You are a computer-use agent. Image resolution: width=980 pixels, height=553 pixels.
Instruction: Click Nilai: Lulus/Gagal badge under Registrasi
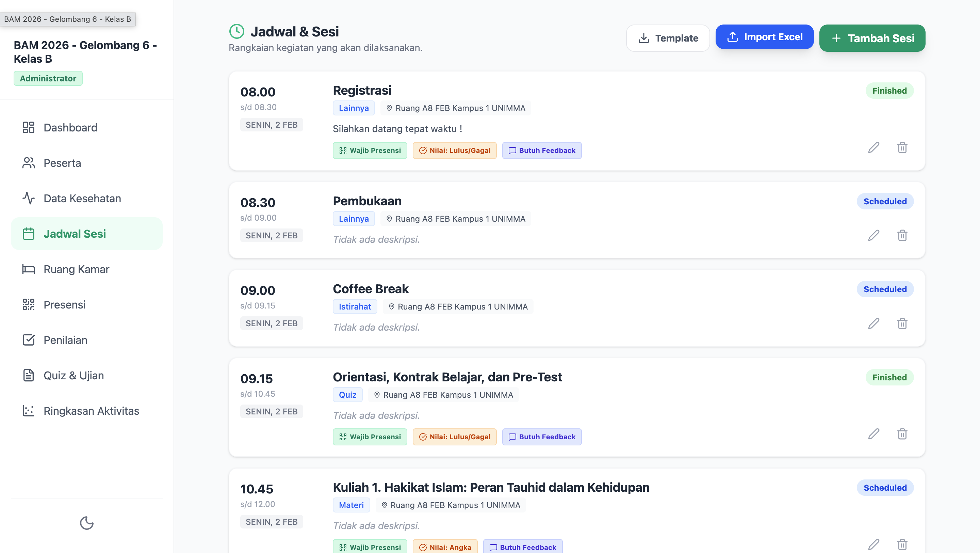455,150
